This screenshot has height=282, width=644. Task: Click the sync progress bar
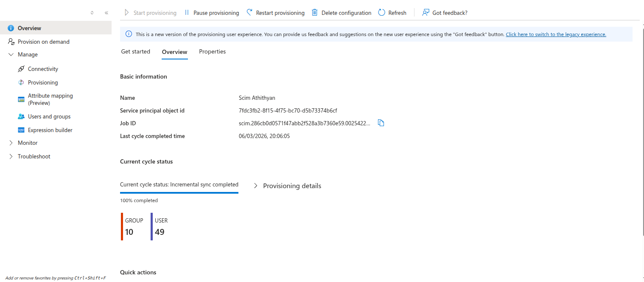(179, 193)
